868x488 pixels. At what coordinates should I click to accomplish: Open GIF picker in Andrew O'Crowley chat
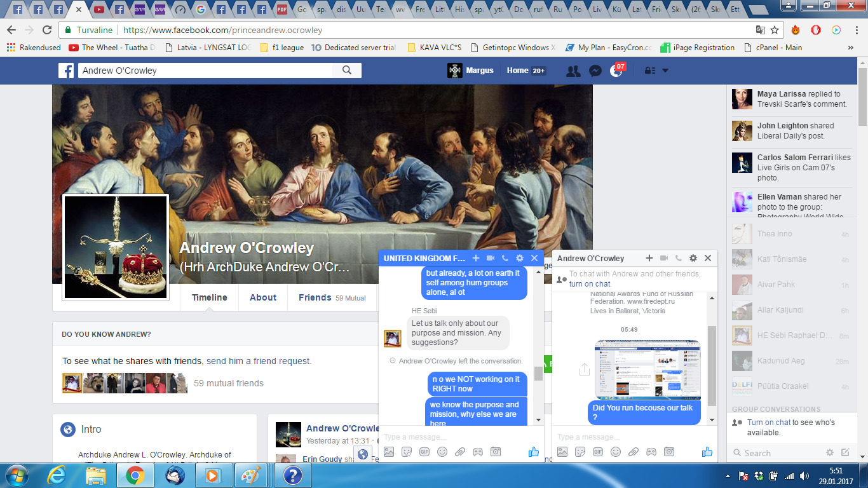click(x=598, y=452)
